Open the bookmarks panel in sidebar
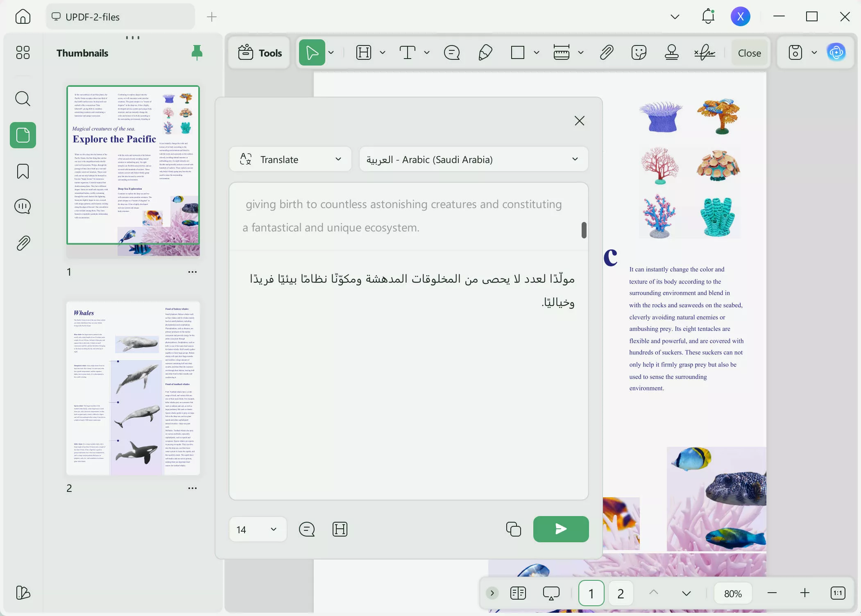 point(23,171)
